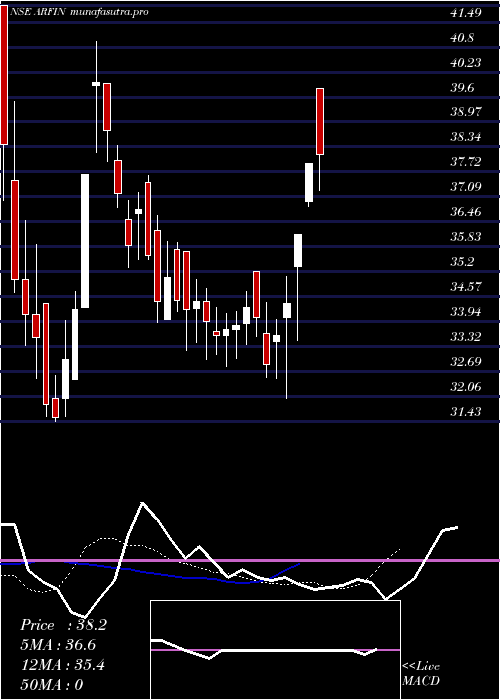Click the 34.57 price axis label

coord(466,287)
